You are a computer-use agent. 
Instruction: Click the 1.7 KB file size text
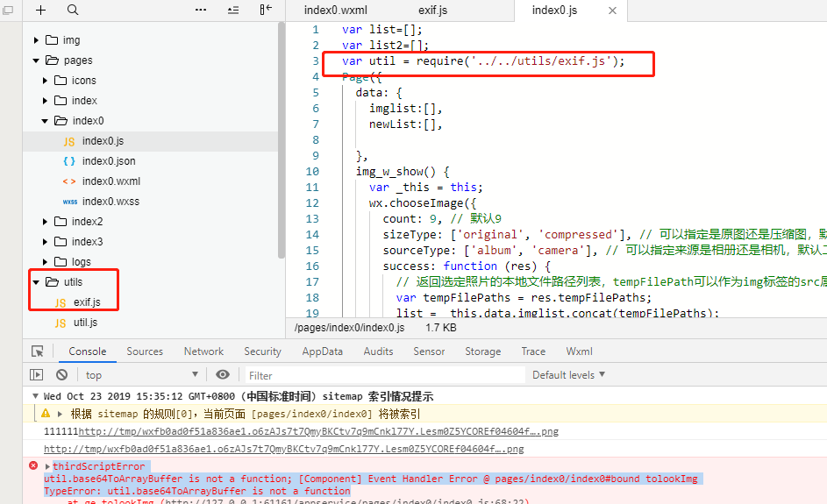tap(441, 328)
